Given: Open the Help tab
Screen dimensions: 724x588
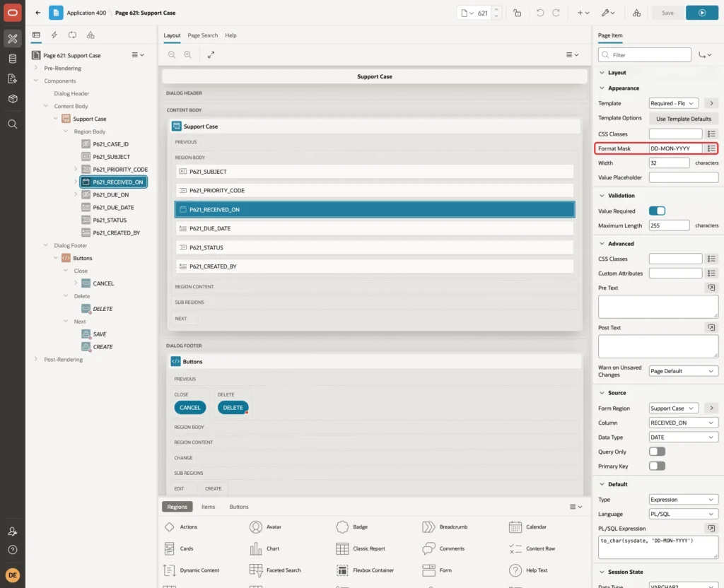Looking at the screenshot, I should tap(230, 35).
